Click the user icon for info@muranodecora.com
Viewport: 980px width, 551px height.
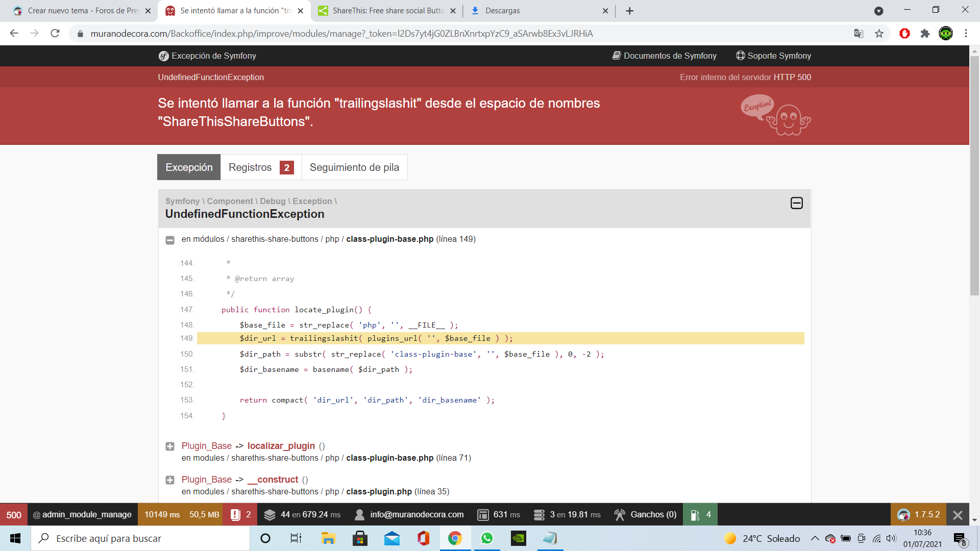pos(360,515)
